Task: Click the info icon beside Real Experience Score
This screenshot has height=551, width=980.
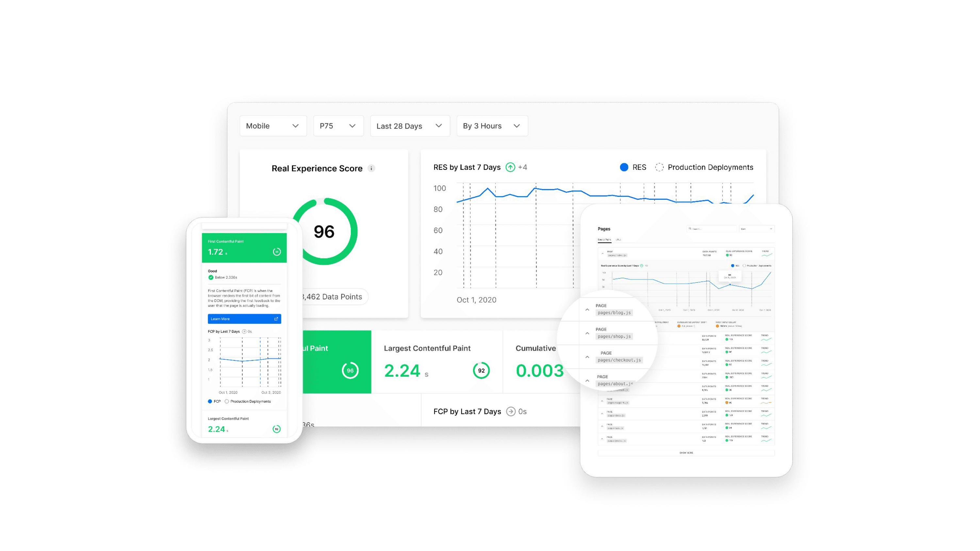Action: tap(372, 168)
